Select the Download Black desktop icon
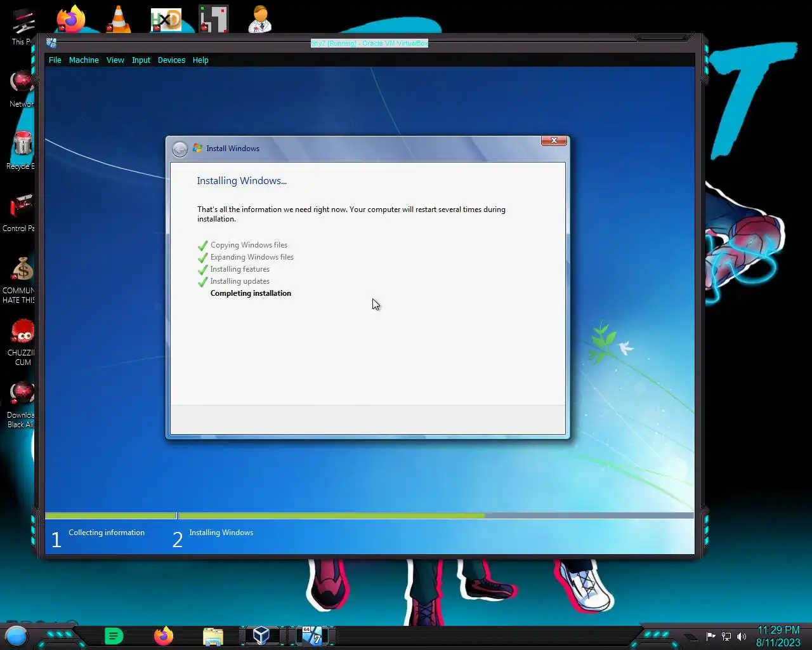This screenshot has height=650, width=812. 22,404
